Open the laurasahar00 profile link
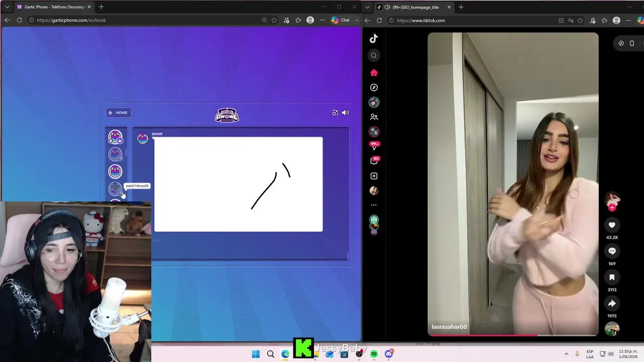The height and width of the screenshot is (362, 644). click(x=449, y=327)
